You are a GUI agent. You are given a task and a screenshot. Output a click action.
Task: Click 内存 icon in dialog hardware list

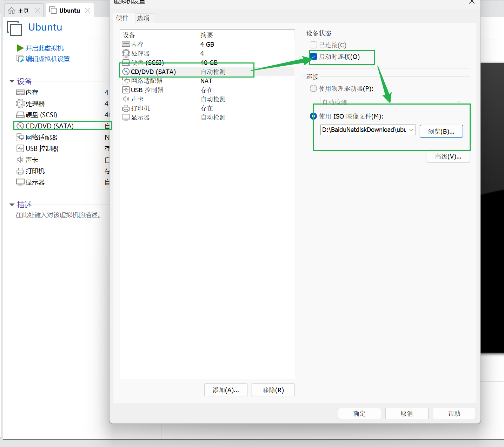pyautogui.click(x=126, y=44)
